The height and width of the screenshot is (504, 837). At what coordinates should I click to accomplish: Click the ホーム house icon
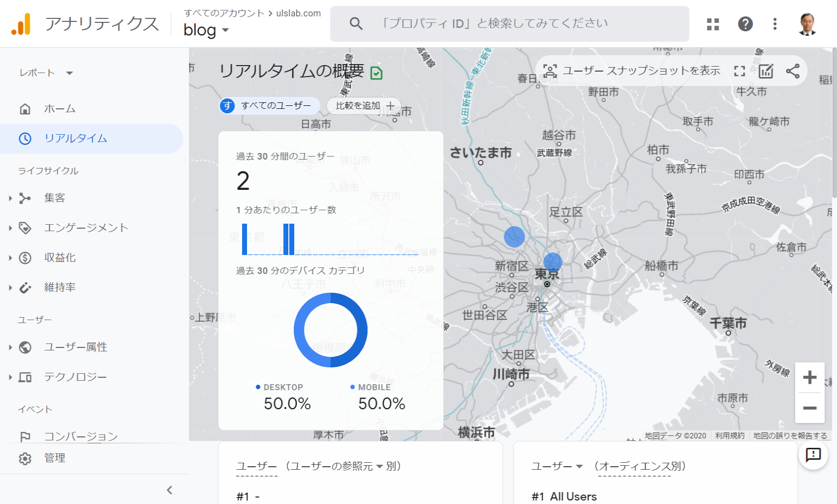25,109
